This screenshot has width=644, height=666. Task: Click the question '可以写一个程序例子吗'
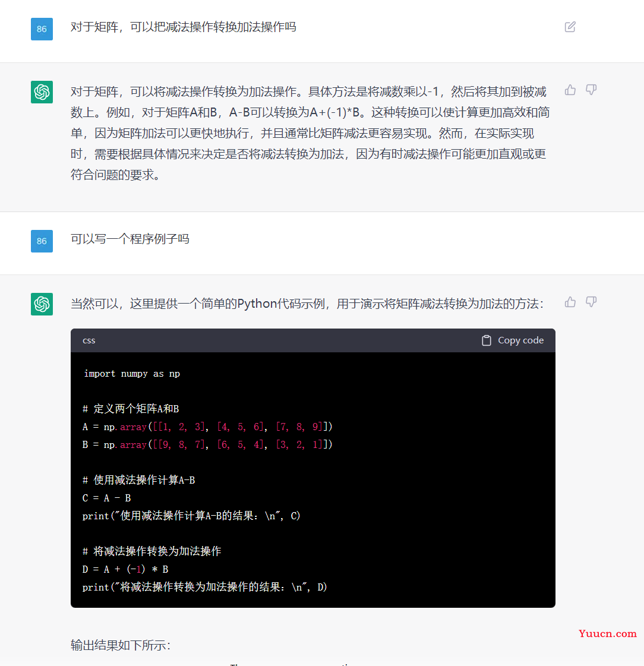point(130,239)
